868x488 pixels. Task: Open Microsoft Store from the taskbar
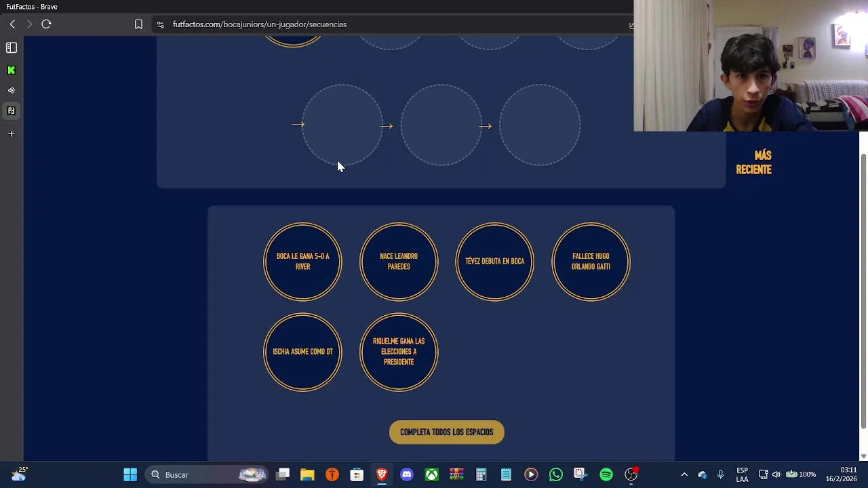coord(357,474)
